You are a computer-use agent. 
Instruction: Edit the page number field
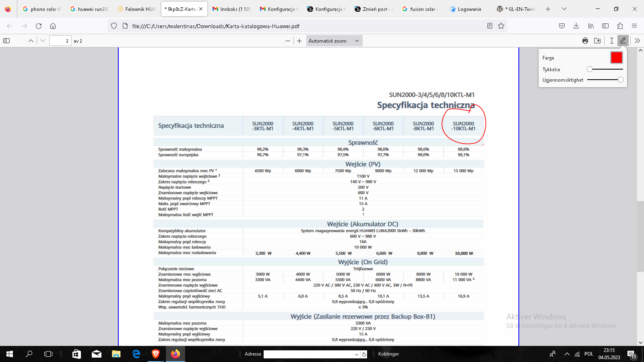60,41
